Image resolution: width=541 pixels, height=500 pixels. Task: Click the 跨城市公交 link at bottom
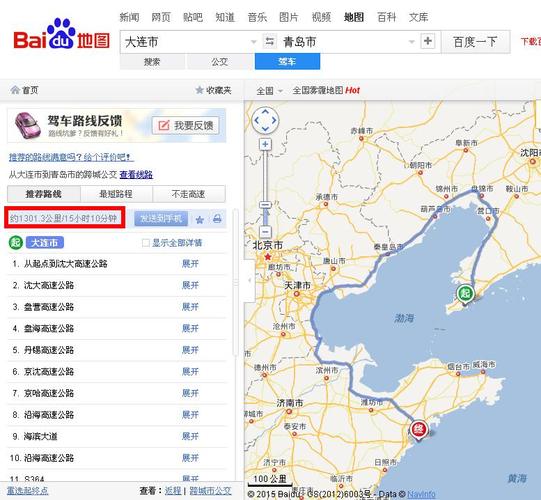point(210,491)
